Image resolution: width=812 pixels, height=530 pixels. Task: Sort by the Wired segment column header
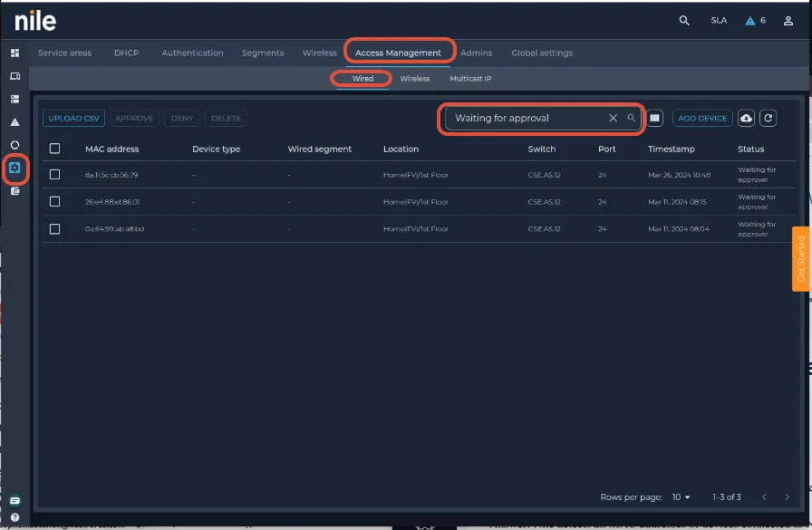point(320,149)
